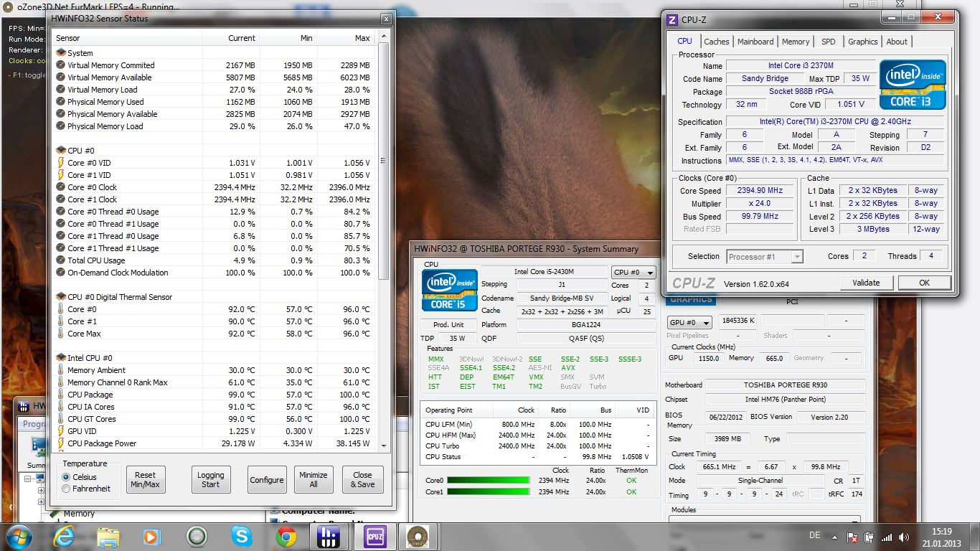Viewport: 980px width, 551px height.
Task: Click the '2394.90 MHz' core speed value
Action: tap(760, 191)
